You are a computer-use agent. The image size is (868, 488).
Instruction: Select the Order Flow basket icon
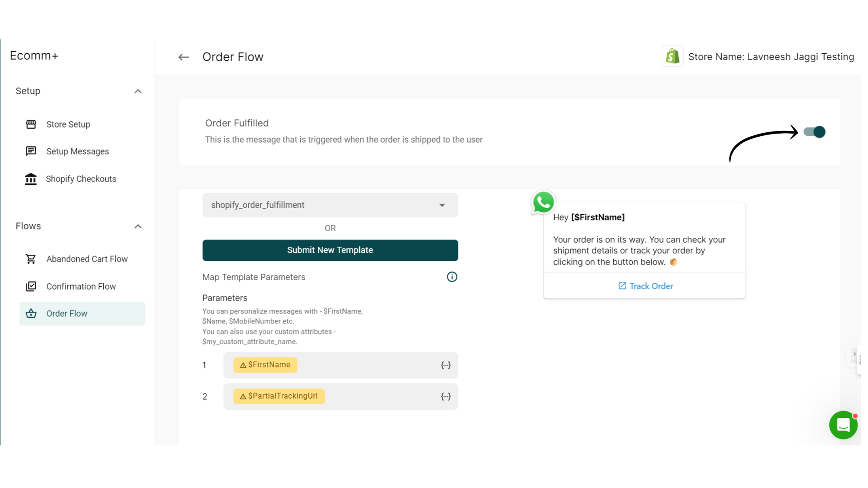[30, 313]
